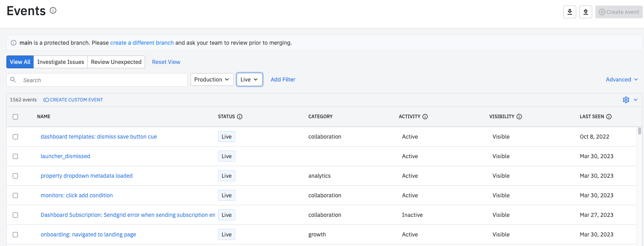Screen dimensions: 644x246
Task: Click info icon next to ACTIVITY header
Action: click(x=425, y=117)
